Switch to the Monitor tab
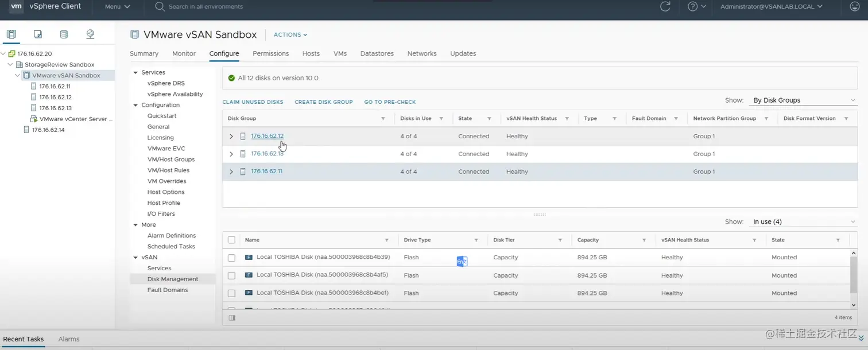This screenshot has height=350, width=868. click(x=184, y=53)
